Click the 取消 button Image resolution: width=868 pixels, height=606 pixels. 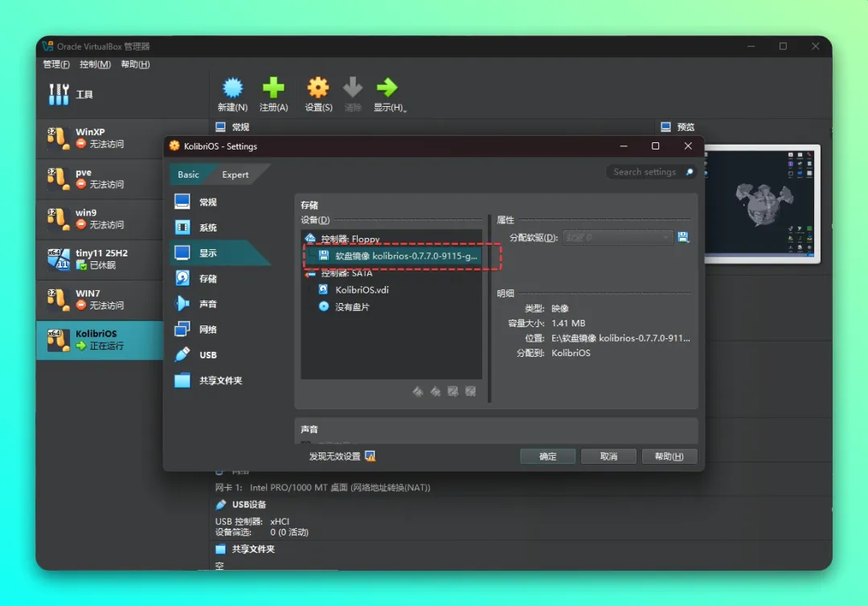608,456
